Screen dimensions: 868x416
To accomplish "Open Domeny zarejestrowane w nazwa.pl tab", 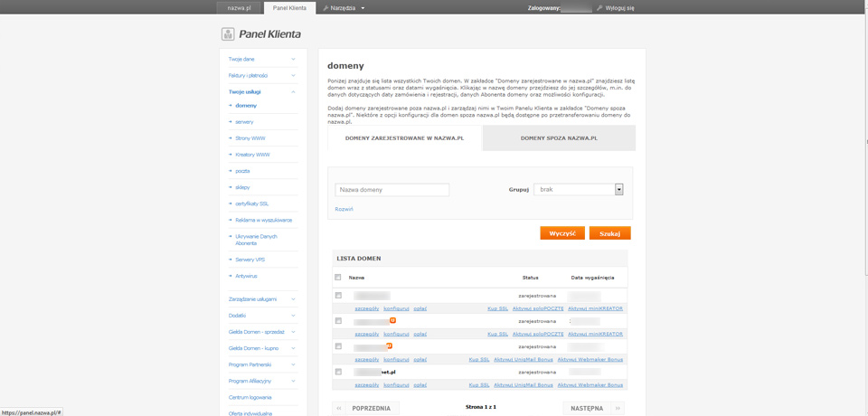I will click(405, 138).
